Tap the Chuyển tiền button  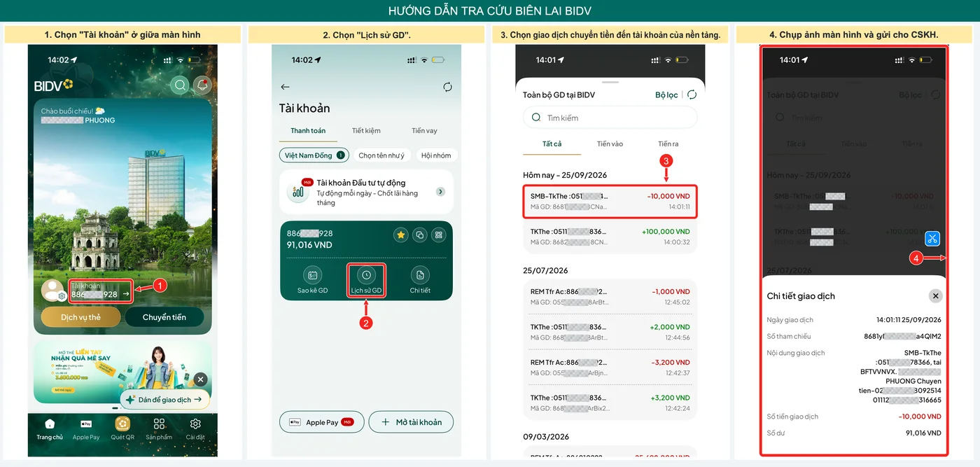(164, 317)
